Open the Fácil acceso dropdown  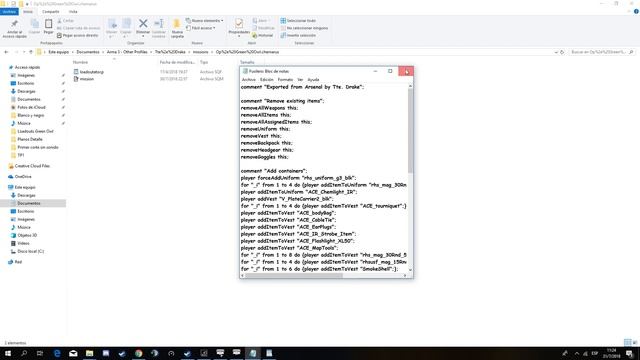201,28
